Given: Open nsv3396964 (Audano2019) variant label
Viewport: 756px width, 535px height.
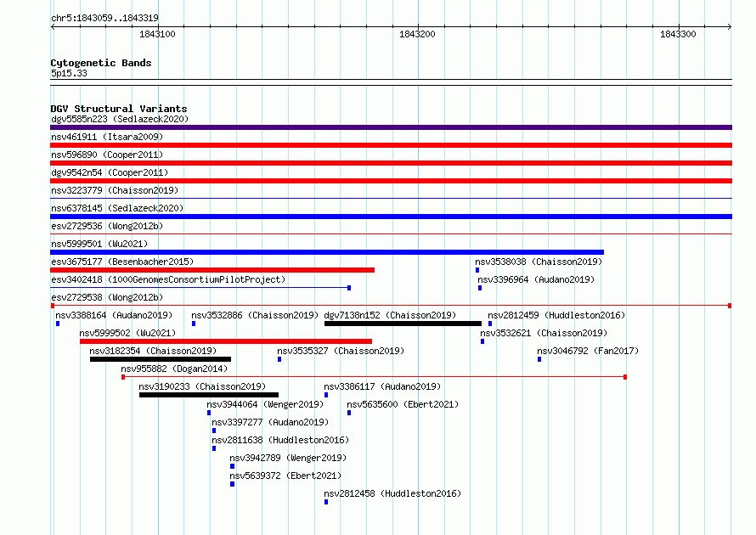Looking at the screenshot, I should point(536,279).
